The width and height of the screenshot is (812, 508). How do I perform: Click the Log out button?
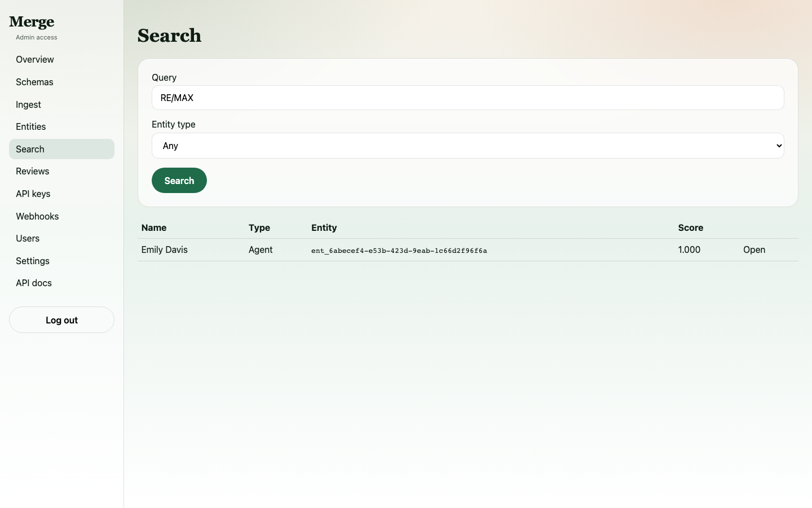[61, 320]
